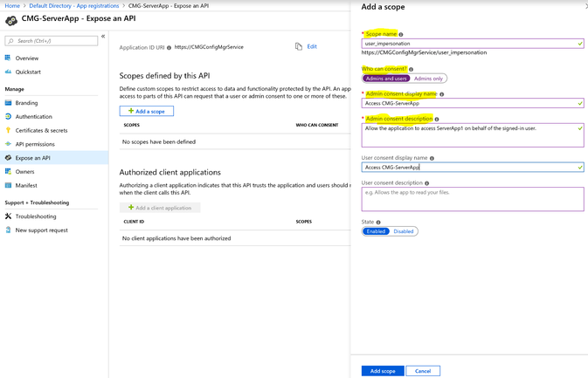This screenshot has height=378, width=588.
Task: Open New support request
Action: [42, 230]
